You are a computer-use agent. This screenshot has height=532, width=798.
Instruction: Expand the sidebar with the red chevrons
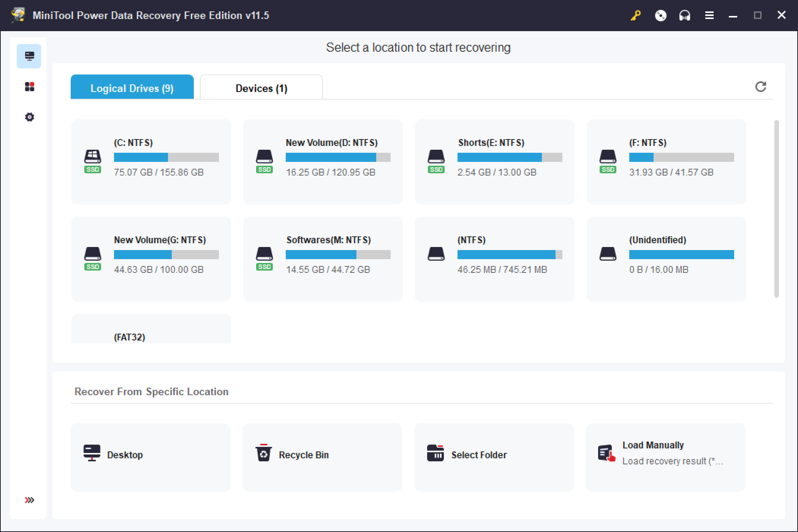pyautogui.click(x=29, y=500)
